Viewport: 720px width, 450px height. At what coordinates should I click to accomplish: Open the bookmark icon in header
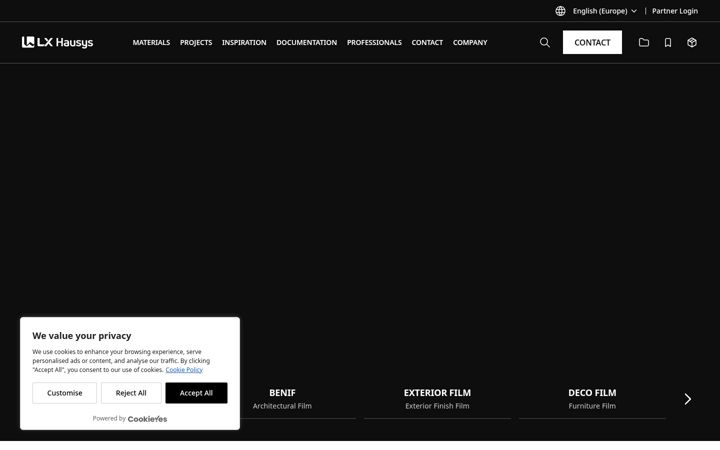(668, 42)
